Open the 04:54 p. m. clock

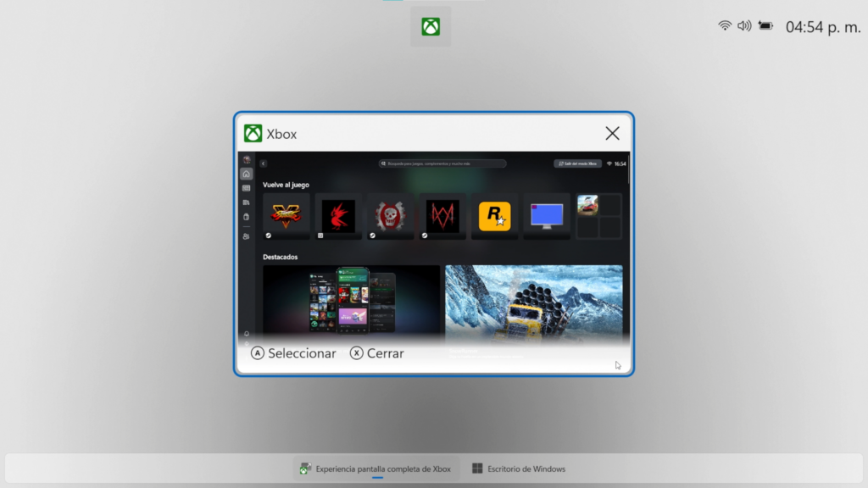pos(823,26)
